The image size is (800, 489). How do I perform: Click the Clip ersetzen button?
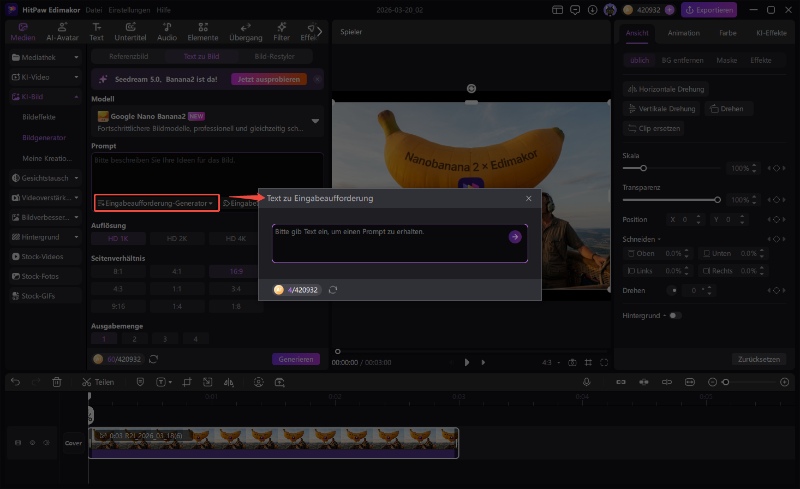coord(654,129)
